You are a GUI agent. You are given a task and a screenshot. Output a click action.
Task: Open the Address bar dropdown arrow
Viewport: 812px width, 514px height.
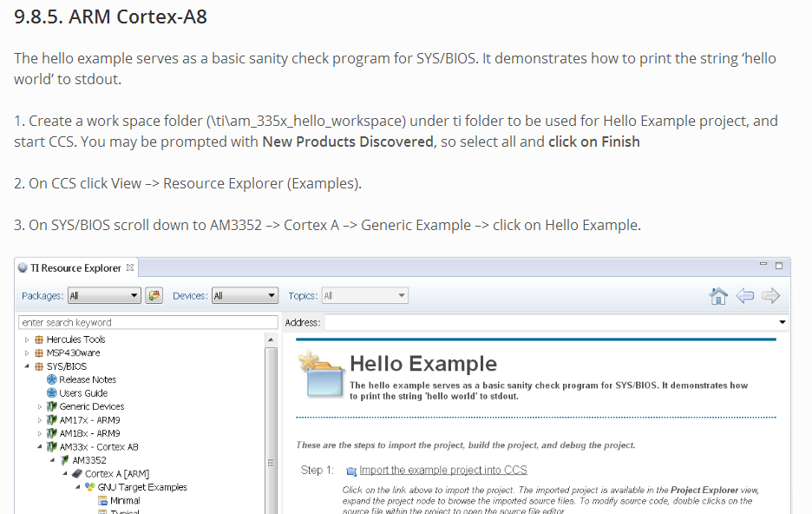[782, 322]
